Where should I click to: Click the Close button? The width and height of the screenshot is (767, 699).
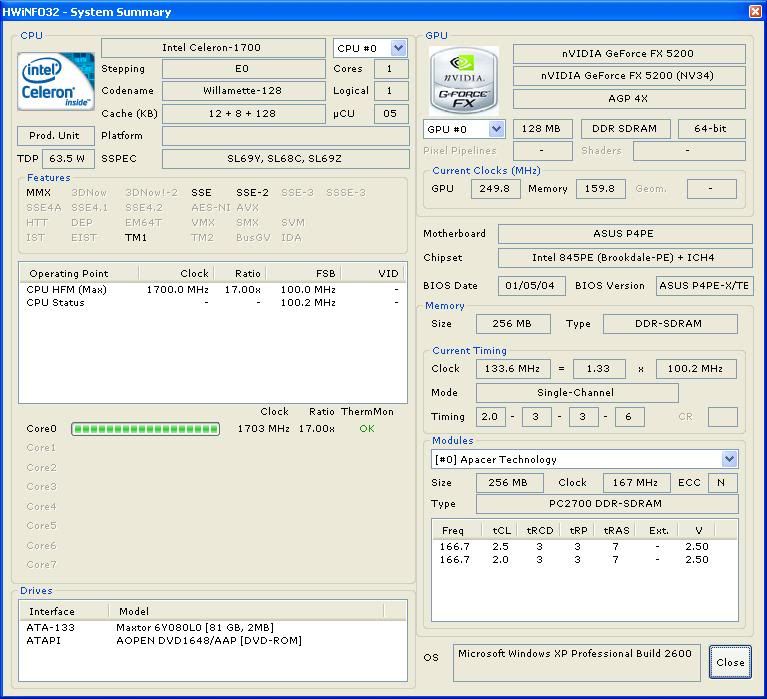[x=730, y=662]
